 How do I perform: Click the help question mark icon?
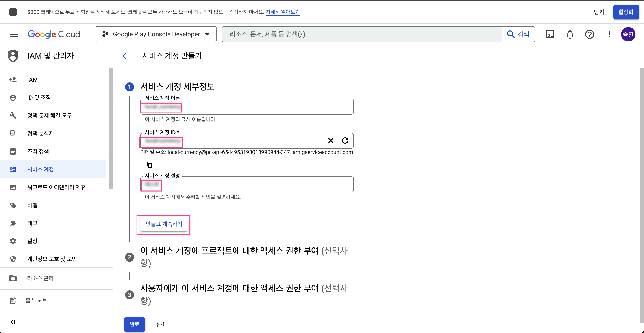(590, 34)
